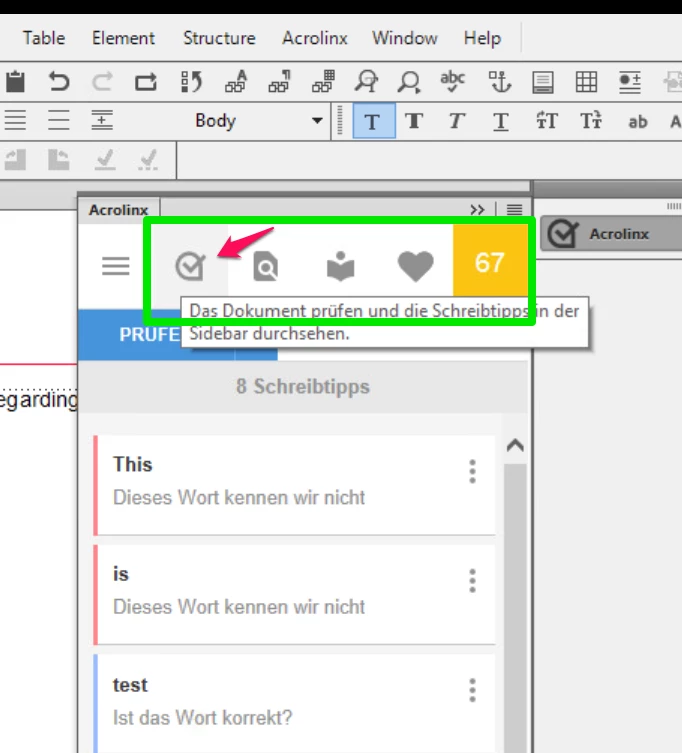Click the line spacing icon
This screenshot has height=753, width=682.
(59, 120)
